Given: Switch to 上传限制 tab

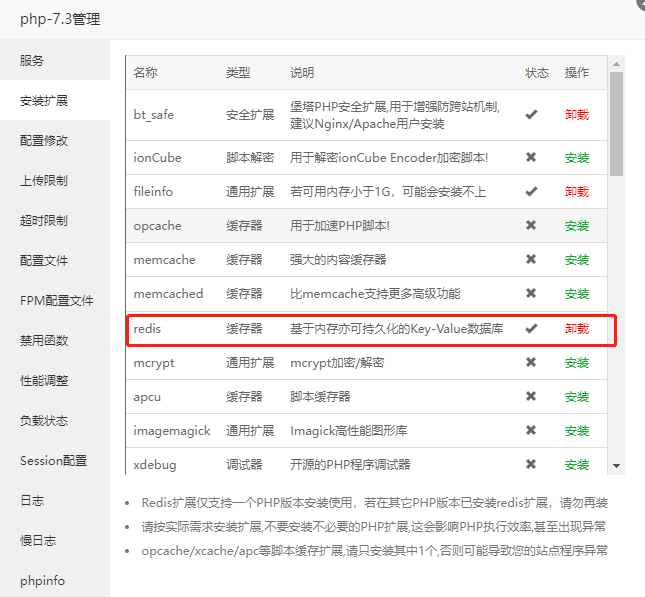Looking at the screenshot, I should 55,181.
